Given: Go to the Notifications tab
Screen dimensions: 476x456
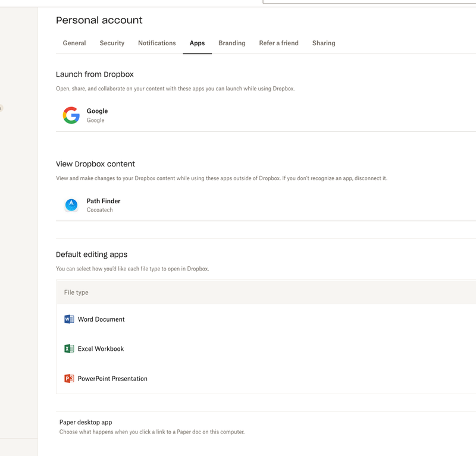Looking at the screenshot, I should pos(157,43).
